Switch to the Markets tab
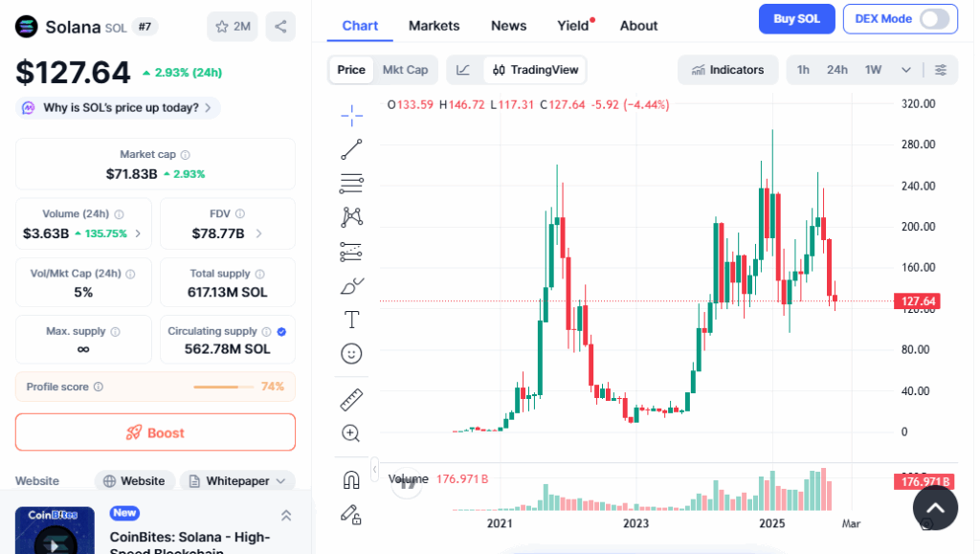This screenshot has height=554, width=980. pyautogui.click(x=434, y=26)
